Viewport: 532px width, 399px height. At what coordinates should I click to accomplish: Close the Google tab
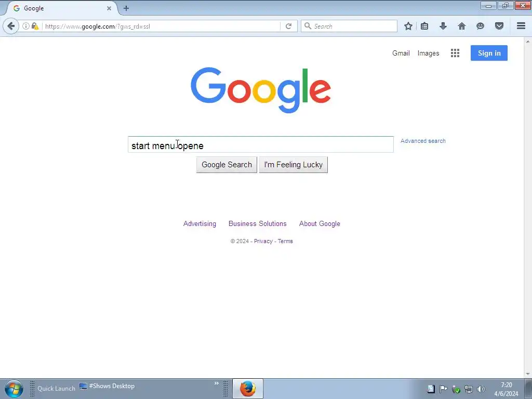coord(109,8)
